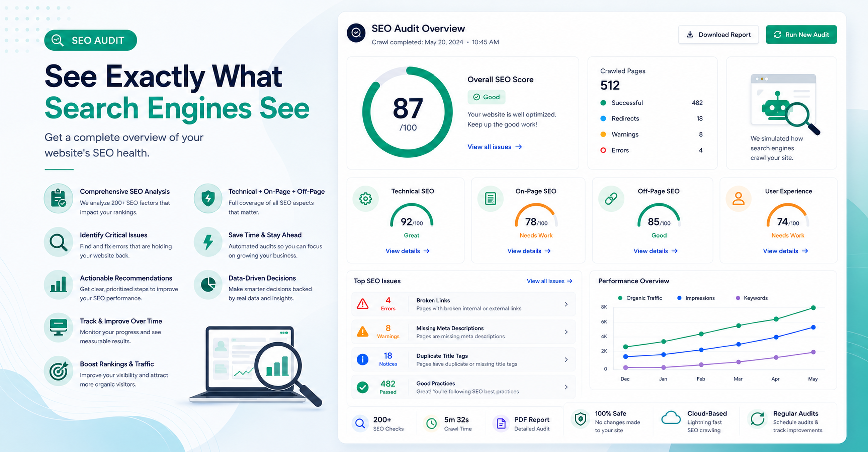Click the red error triangle icon for Broken Links
Viewport: 868px width, 452px height.
363,304
